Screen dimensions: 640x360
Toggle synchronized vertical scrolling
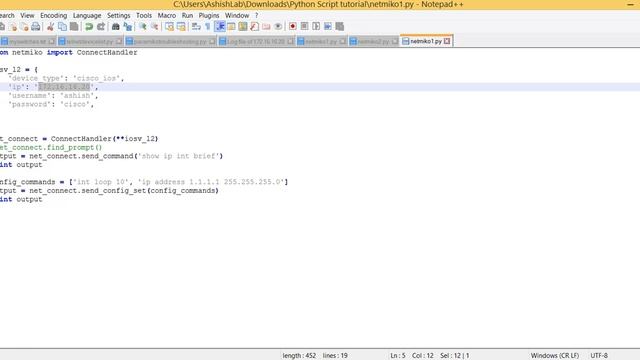coord(169,27)
